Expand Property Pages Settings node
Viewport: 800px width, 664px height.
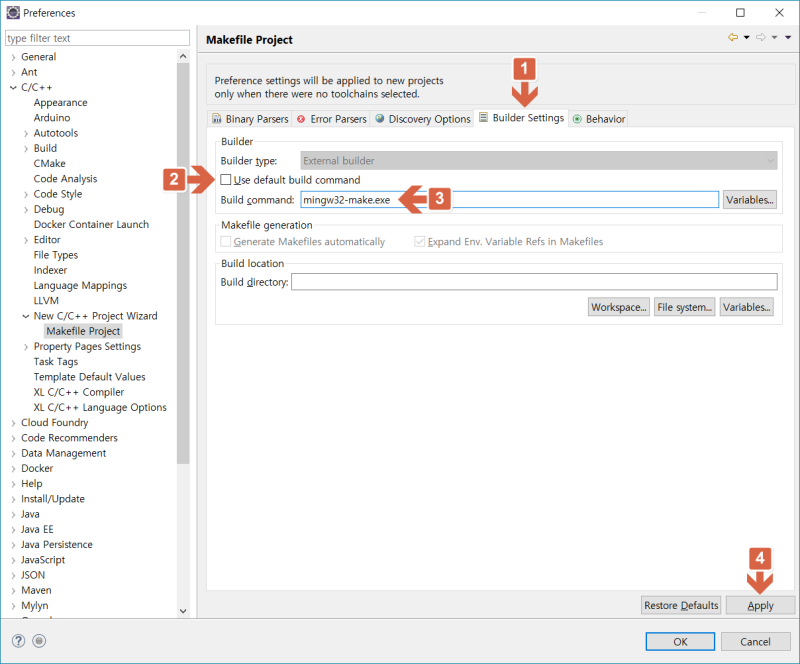coord(26,347)
